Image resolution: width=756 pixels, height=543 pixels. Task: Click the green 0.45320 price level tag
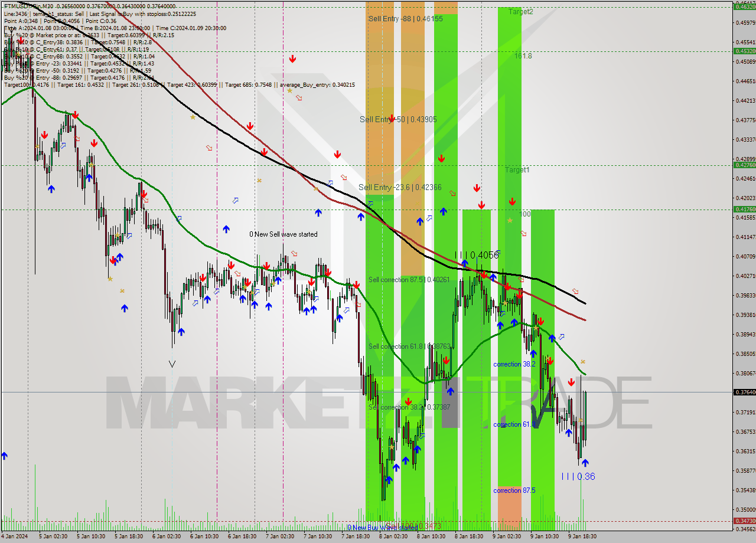(x=744, y=51)
